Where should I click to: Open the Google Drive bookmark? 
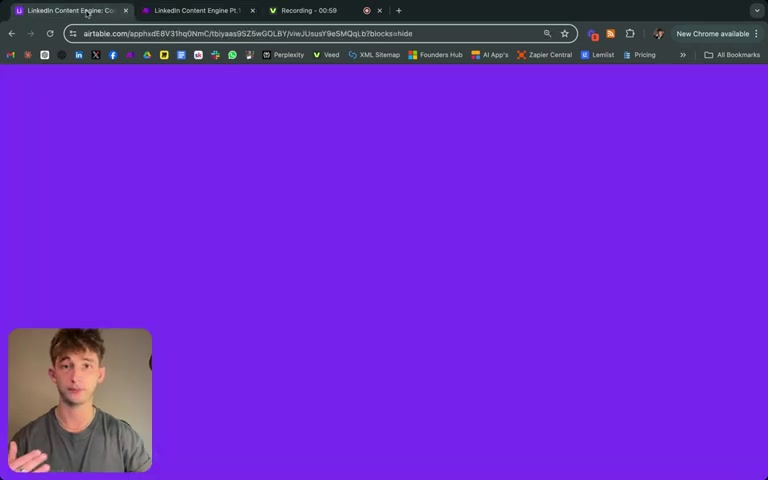[147, 55]
